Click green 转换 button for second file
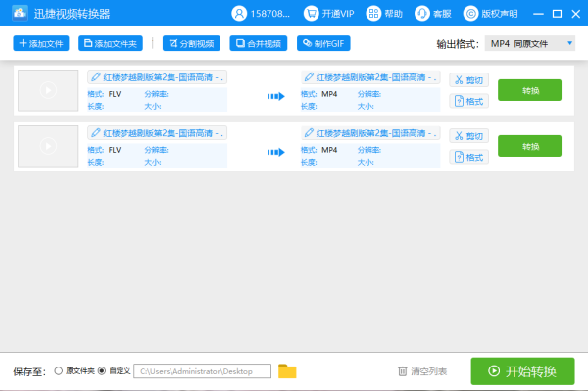Screen dimensions: 588x391 tap(529, 146)
